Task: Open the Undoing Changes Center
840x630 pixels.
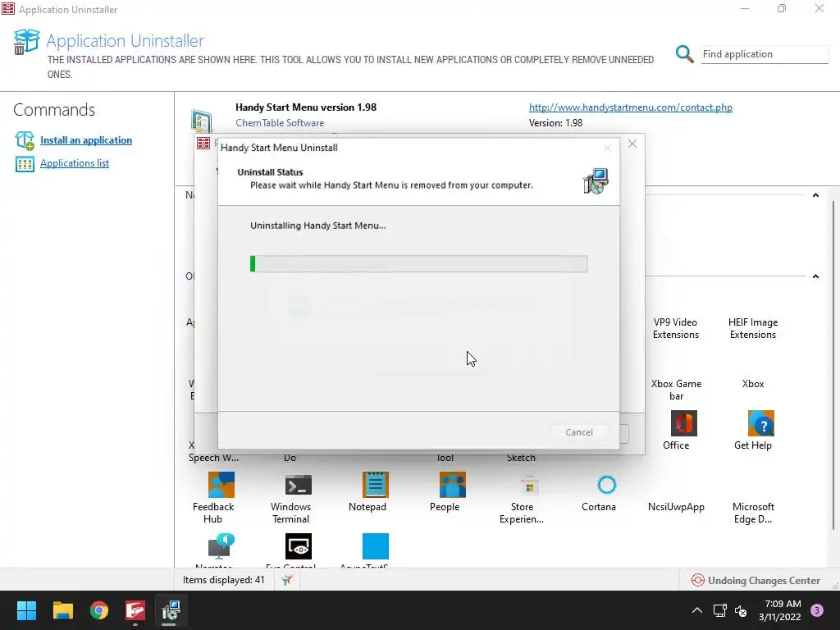Action: pos(756,580)
